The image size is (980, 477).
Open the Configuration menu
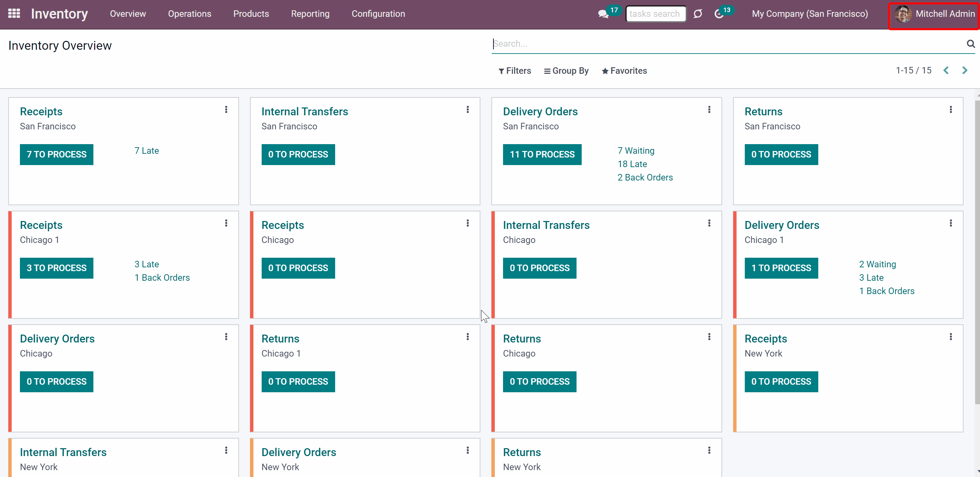pyautogui.click(x=378, y=14)
